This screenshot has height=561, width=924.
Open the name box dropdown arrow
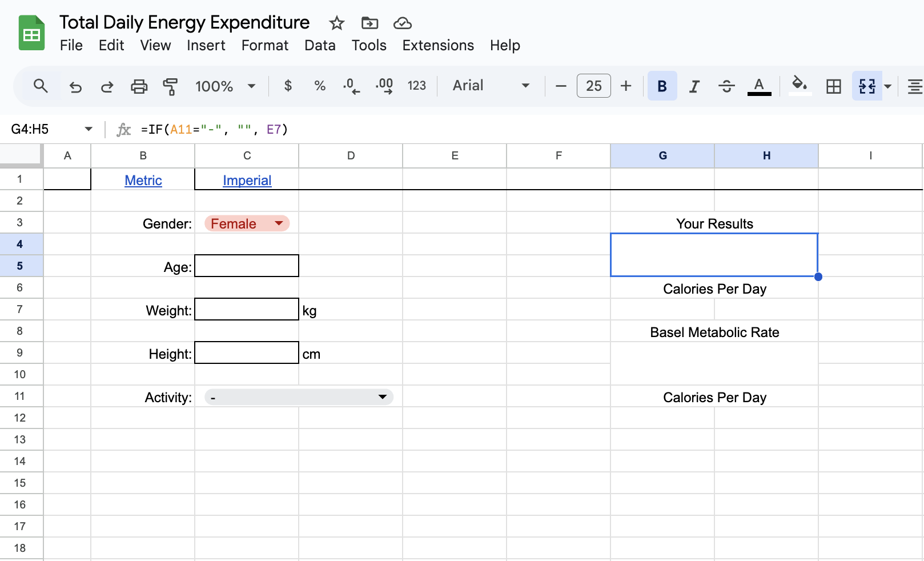pyautogui.click(x=89, y=129)
